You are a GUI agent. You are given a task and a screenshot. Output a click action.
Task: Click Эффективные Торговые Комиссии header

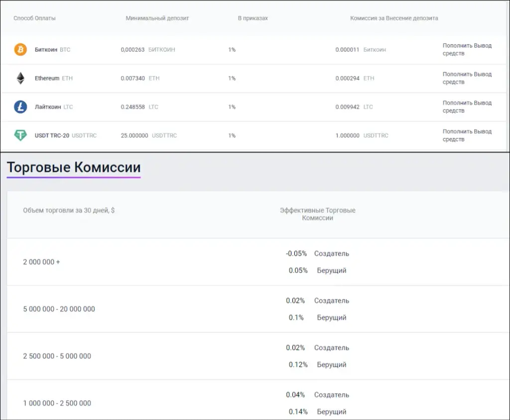pos(317,214)
